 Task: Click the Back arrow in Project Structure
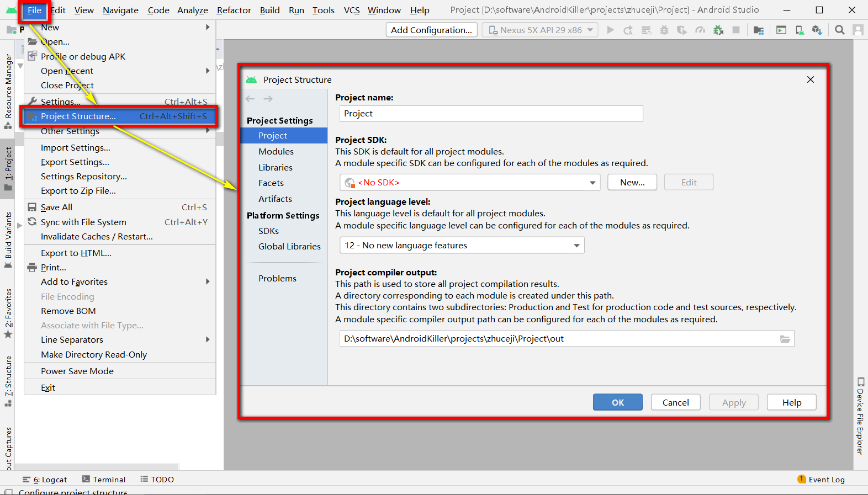[x=250, y=99]
